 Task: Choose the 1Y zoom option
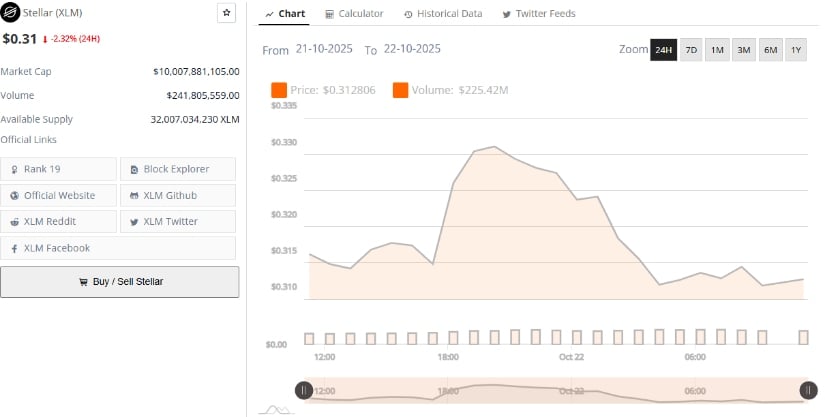tap(795, 50)
